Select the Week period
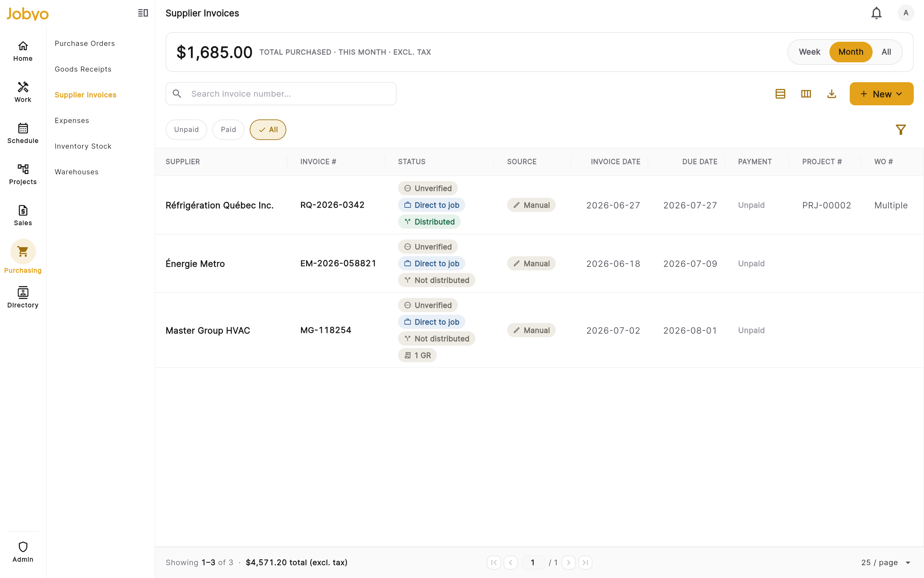The image size is (924, 578). 809,52
